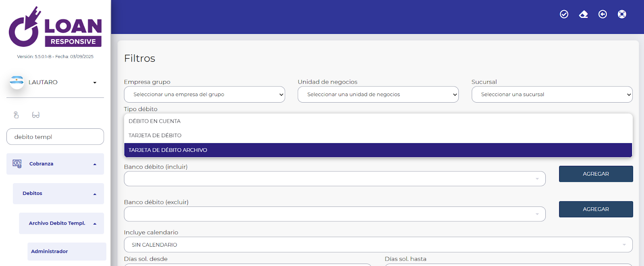Screen dimensions: 644x266
Task: Select TARJETA DE DÉBITO ARCHIVO option
Action: click(168, 150)
